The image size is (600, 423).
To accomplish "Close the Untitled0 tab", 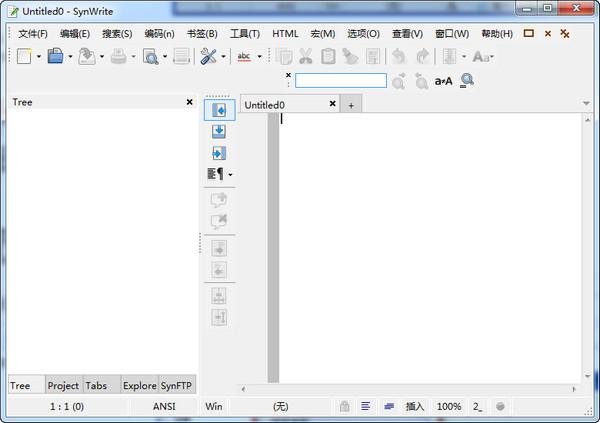I will 333,103.
